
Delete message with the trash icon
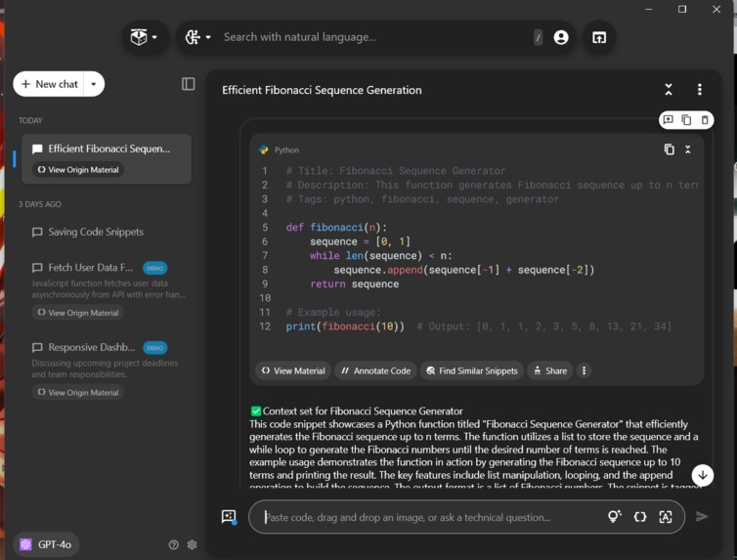point(705,120)
